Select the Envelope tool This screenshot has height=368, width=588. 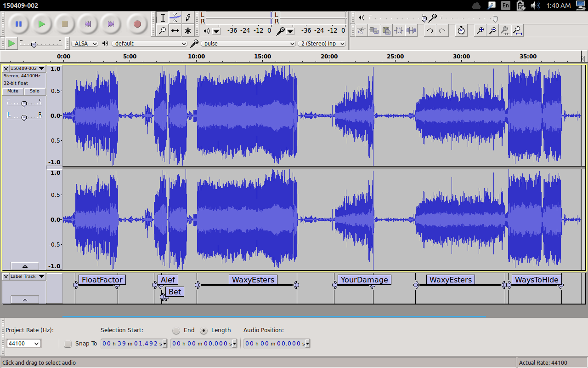pyautogui.click(x=175, y=18)
